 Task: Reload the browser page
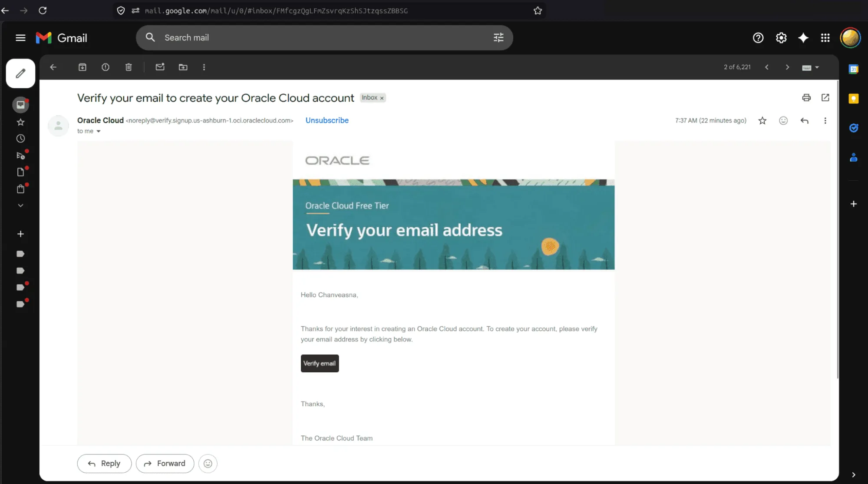(x=43, y=10)
